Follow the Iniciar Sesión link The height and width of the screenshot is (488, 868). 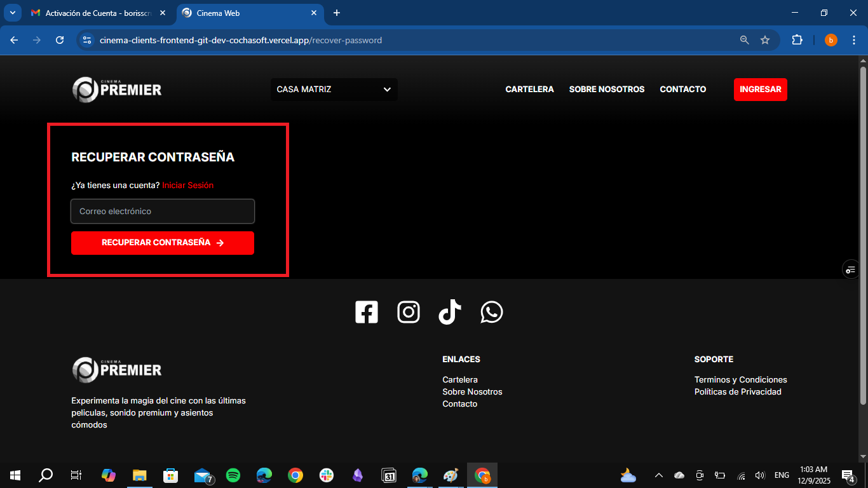click(187, 186)
